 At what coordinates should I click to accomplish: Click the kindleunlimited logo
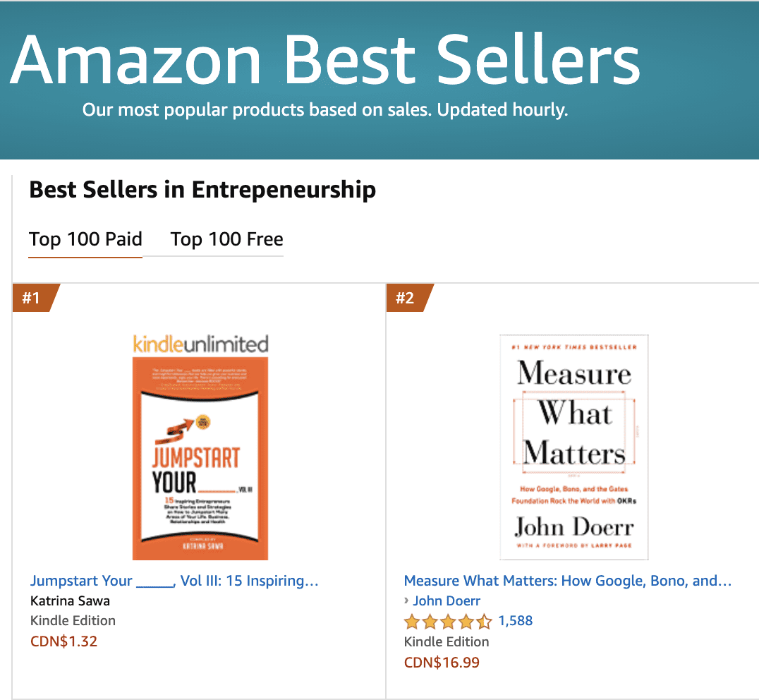201,344
